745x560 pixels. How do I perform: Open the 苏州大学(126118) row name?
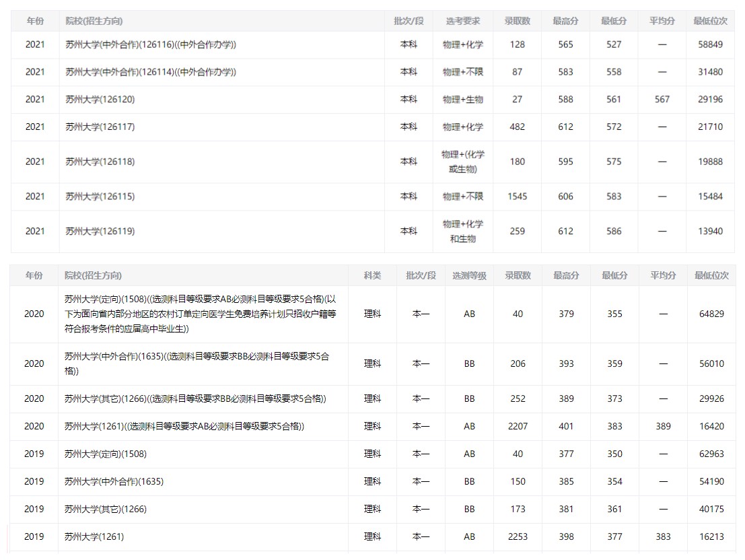point(100,162)
